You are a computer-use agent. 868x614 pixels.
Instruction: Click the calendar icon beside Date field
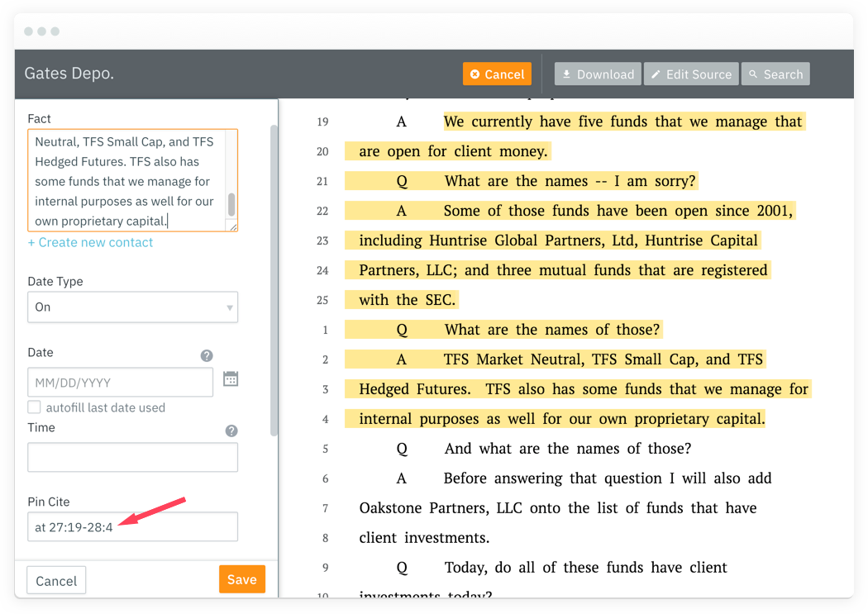231,379
